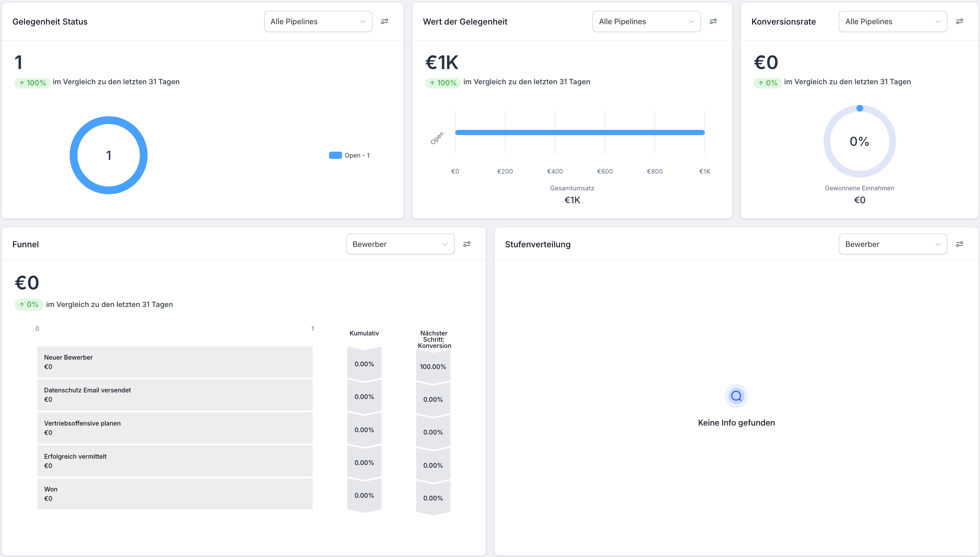Open filter settings on Funnel widget

click(x=467, y=244)
